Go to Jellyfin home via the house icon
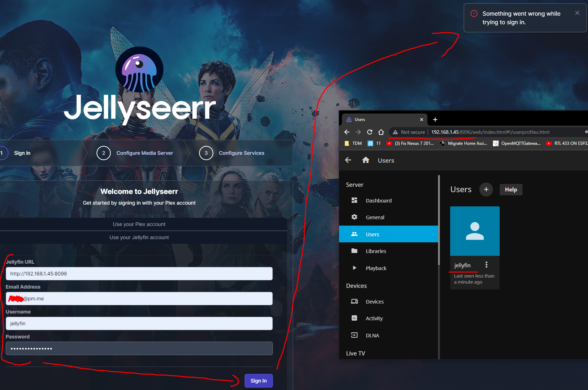 point(366,160)
